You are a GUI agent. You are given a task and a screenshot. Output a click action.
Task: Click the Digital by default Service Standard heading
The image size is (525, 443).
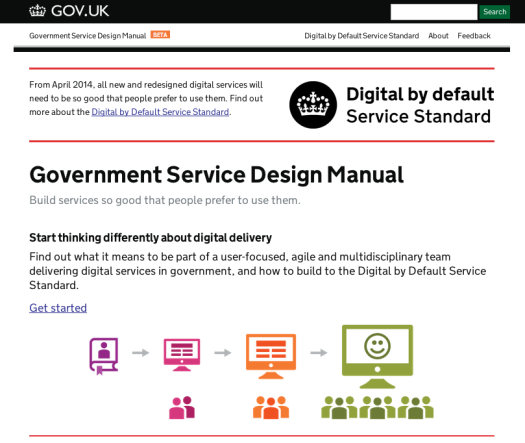(x=420, y=105)
